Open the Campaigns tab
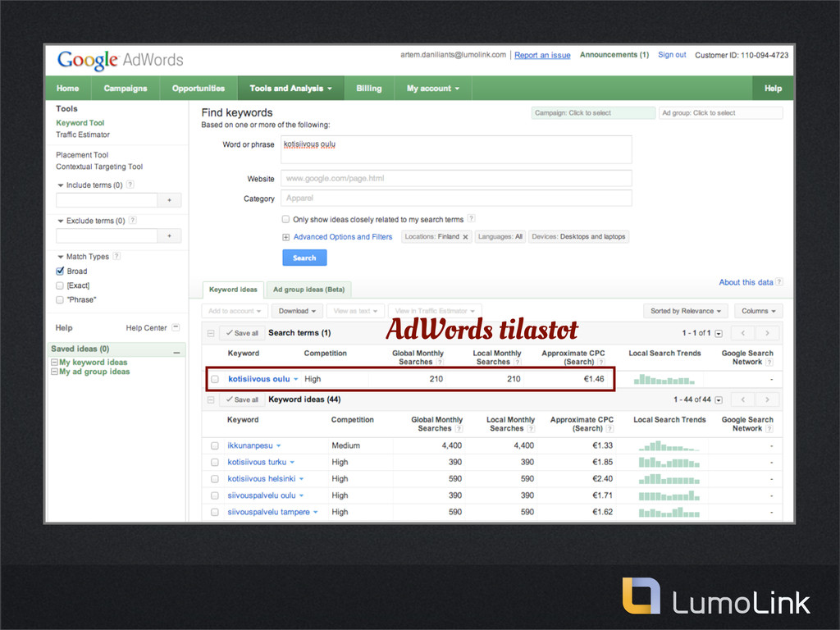The width and height of the screenshot is (840, 630). pos(126,89)
